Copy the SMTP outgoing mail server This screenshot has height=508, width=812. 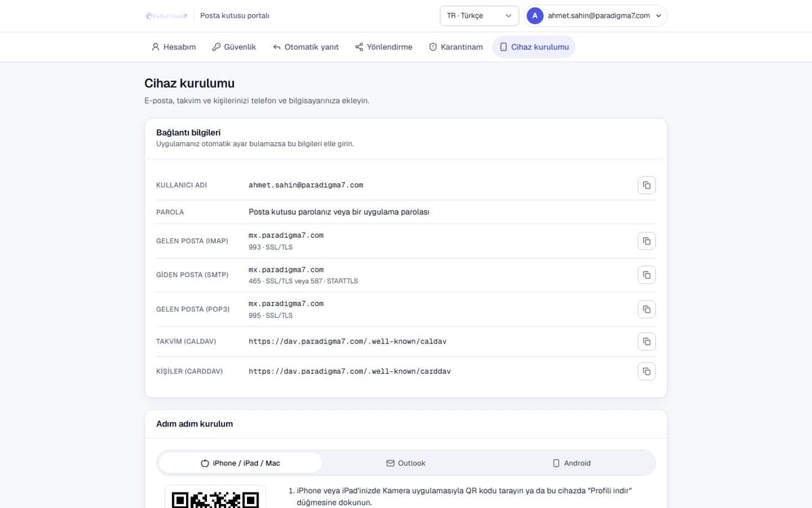coord(646,275)
